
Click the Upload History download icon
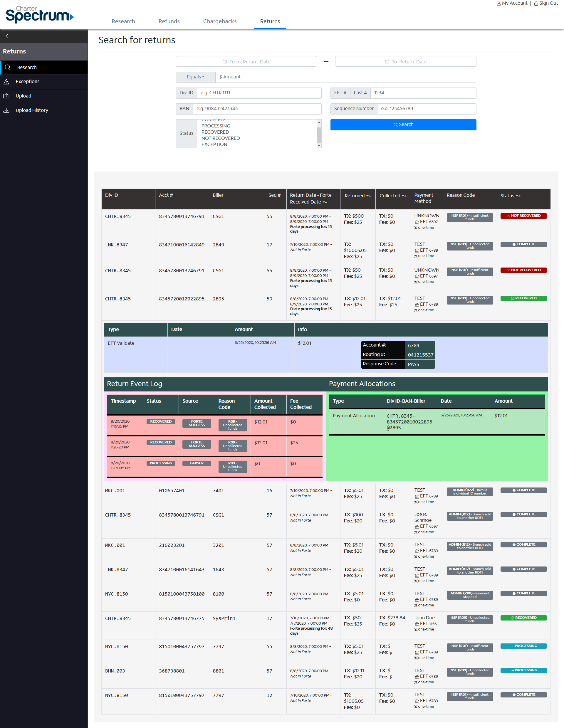pyautogui.click(x=6, y=110)
